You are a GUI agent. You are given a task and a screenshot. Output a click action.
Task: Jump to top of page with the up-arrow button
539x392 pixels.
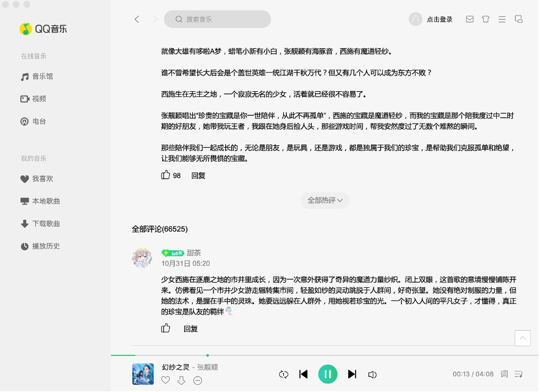[x=523, y=339]
